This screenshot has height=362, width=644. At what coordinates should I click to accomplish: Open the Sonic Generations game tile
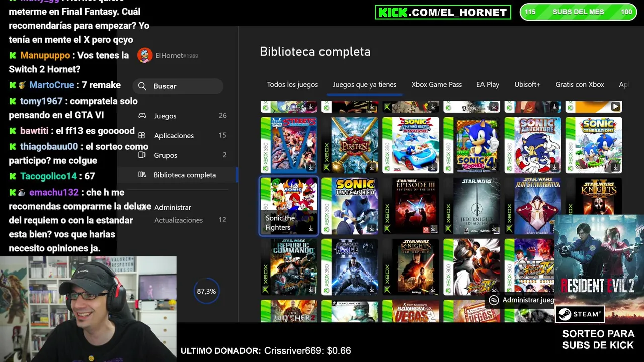pyautogui.click(x=594, y=145)
